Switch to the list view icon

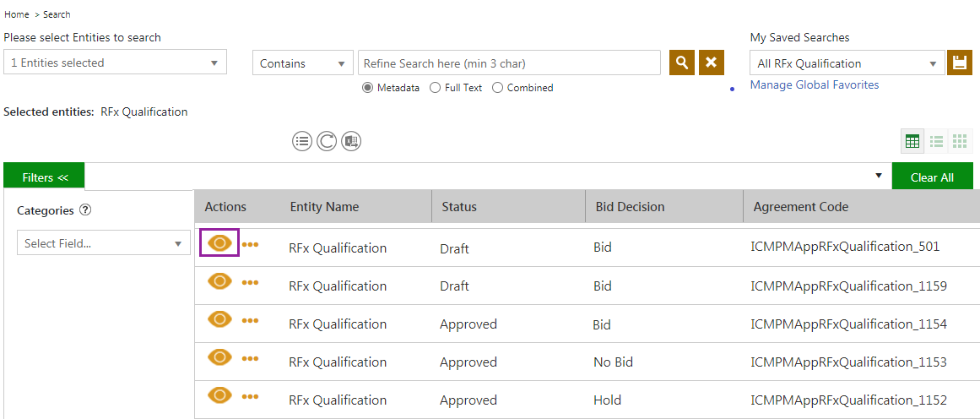(936, 141)
